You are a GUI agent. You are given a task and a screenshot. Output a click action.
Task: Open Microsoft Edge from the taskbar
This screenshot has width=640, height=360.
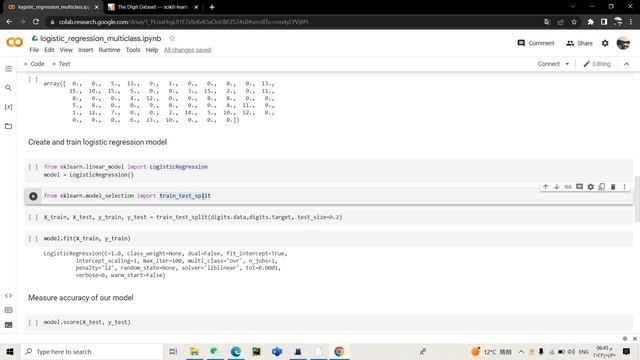pos(236,351)
